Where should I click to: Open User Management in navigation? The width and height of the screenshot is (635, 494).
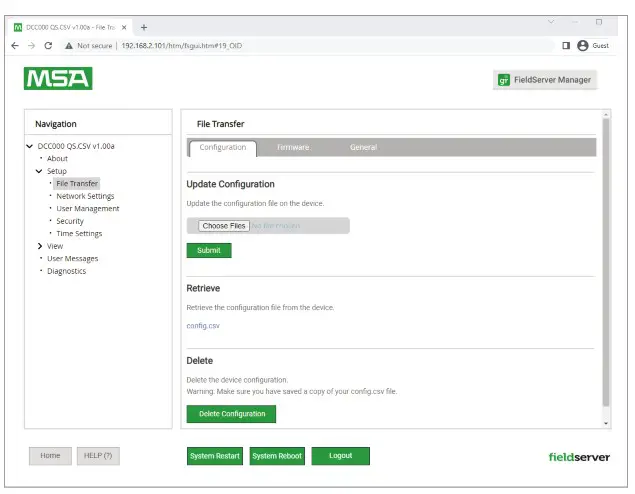tap(87, 209)
